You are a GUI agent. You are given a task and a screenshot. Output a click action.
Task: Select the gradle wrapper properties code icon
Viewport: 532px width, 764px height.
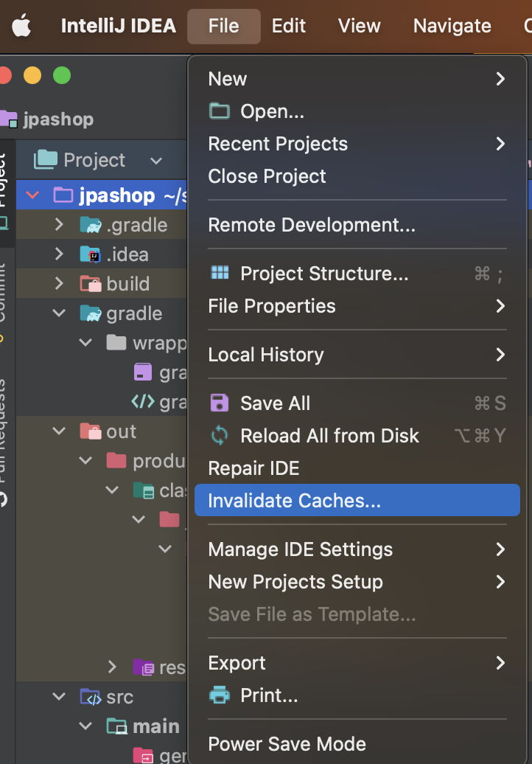[143, 402]
